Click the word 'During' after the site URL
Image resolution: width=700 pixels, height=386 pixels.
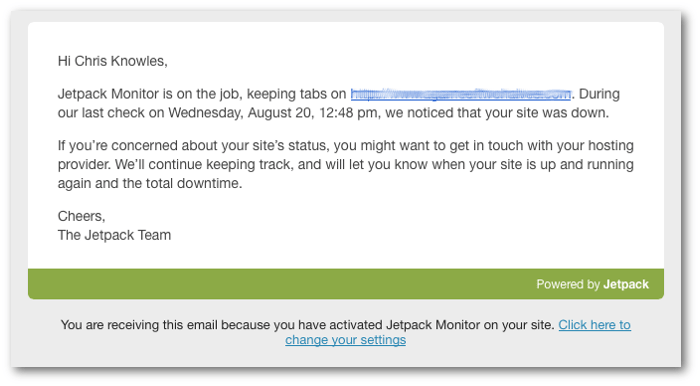(x=599, y=94)
